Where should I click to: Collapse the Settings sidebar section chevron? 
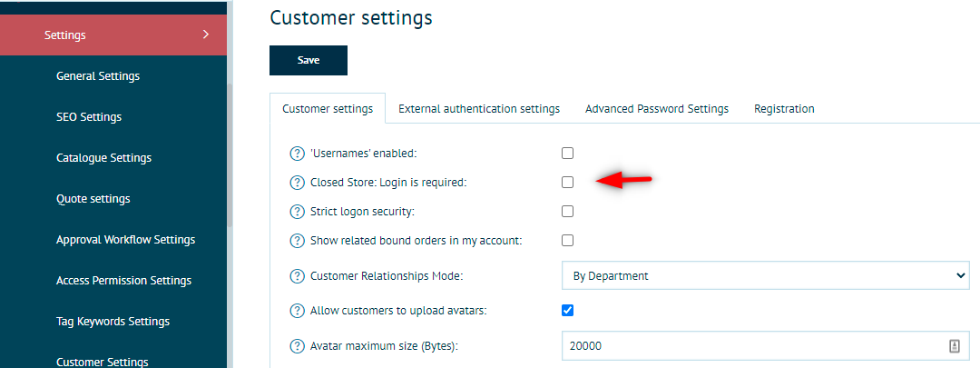click(206, 35)
